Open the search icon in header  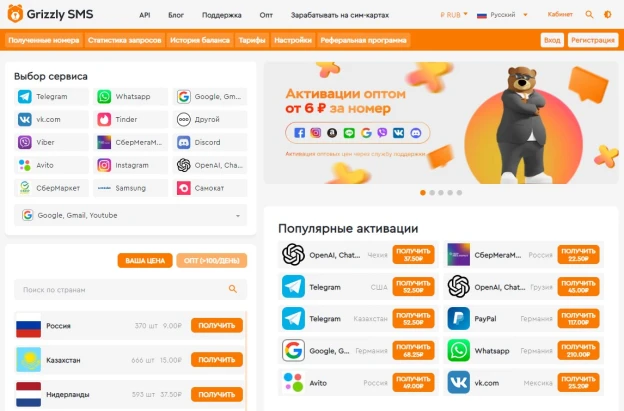tap(589, 15)
